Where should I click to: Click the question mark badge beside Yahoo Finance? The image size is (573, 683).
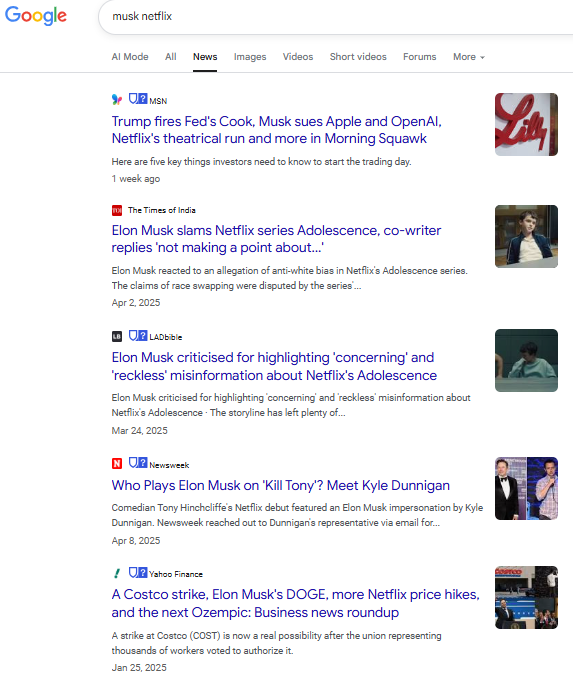click(x=143, y=572)
